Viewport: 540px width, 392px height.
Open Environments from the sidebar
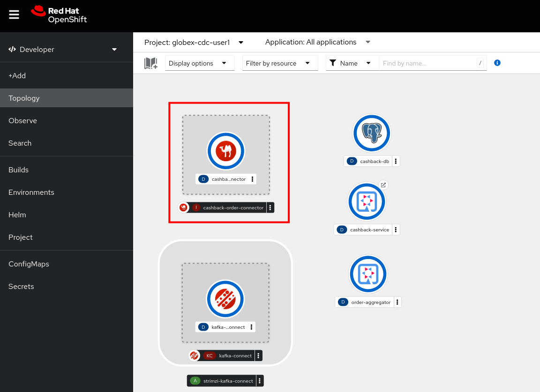67,192
